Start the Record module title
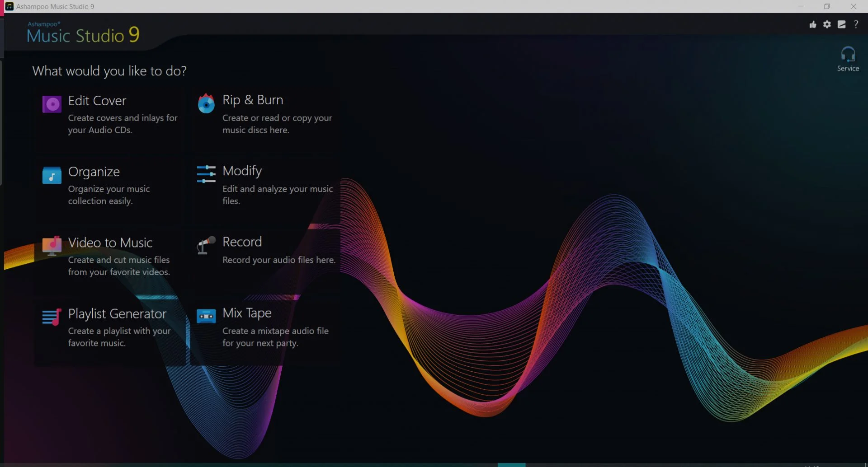 242,242
